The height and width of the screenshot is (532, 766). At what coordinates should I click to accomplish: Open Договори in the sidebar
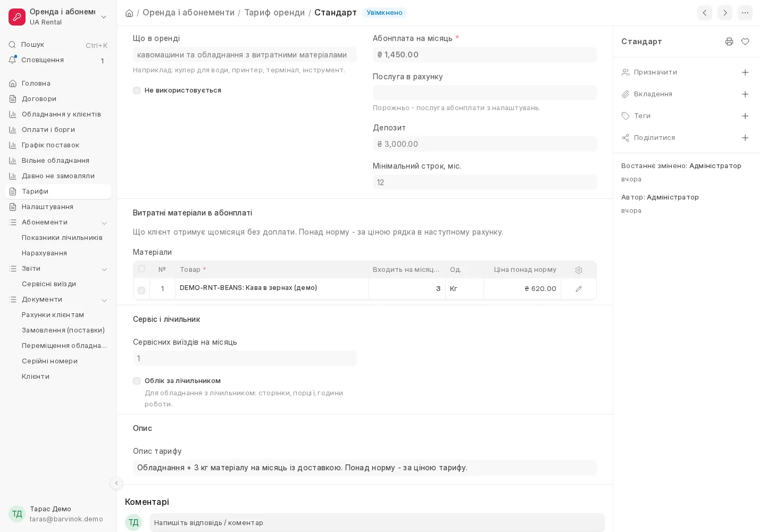point(58,99)
